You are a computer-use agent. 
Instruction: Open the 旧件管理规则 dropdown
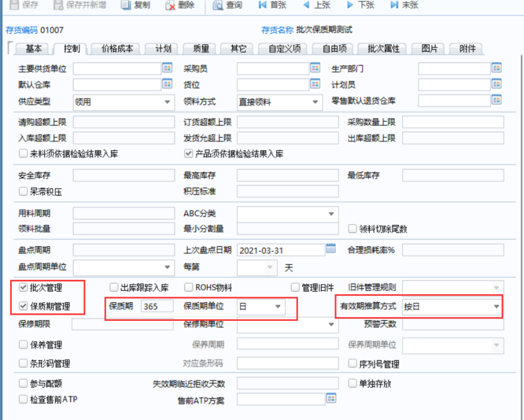coord(496,287)
